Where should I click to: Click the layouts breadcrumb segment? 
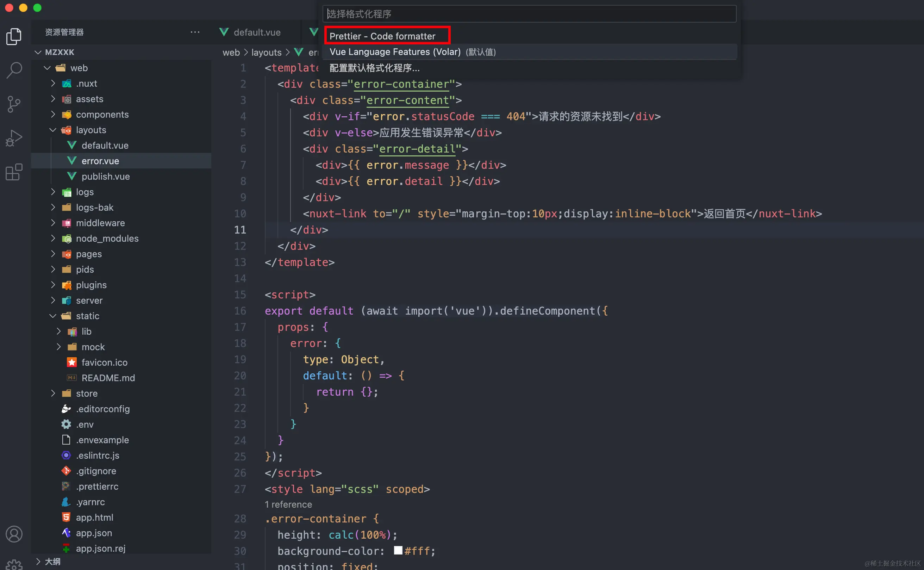(266, 52)
